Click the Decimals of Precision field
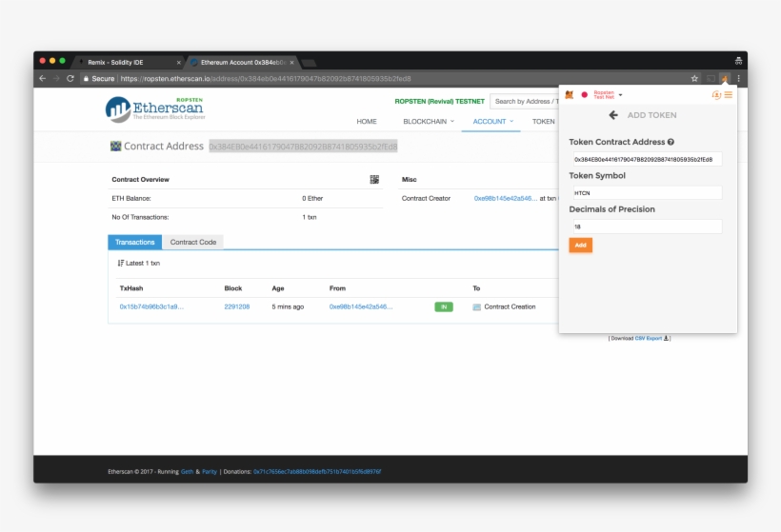The image size is (781, 532). 645,227
